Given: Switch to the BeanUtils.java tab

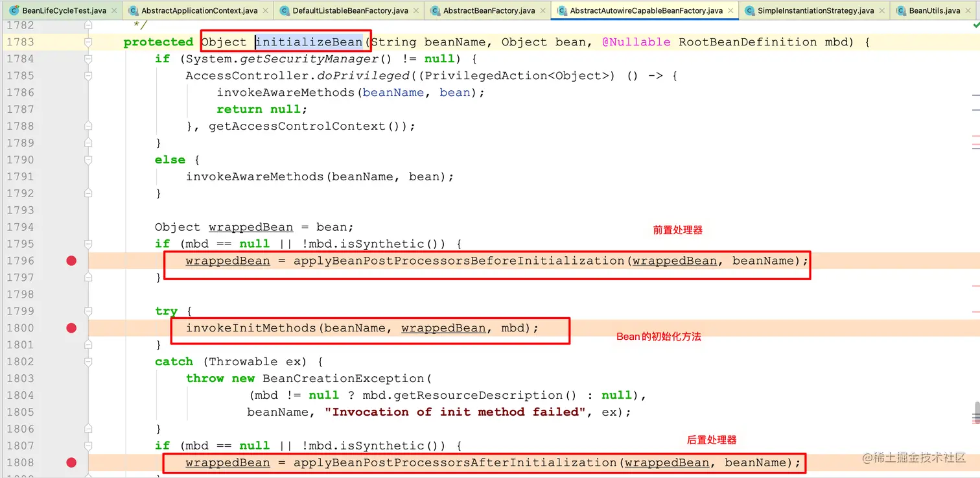Looking at the screenshot, I should tap(934, 11).
